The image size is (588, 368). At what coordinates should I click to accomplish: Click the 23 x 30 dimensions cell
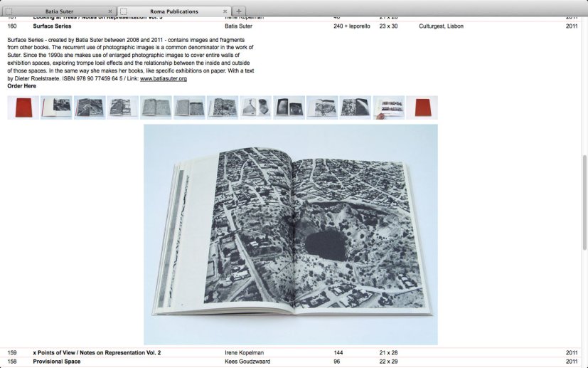click(388, 26)
